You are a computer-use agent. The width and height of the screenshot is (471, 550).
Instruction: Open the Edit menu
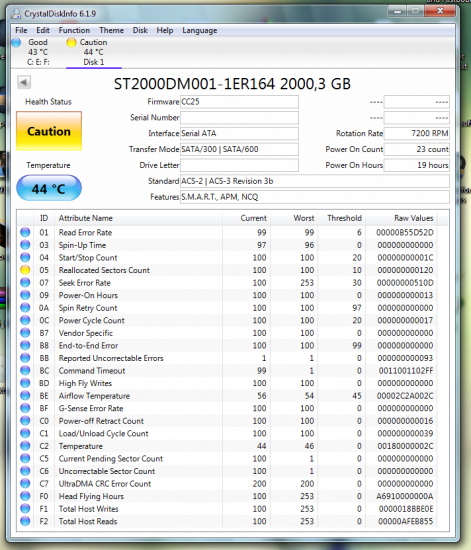point(43,31)
